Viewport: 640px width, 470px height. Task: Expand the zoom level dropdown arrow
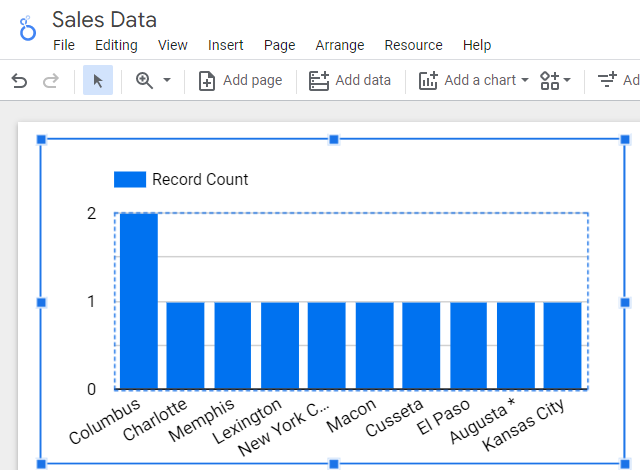pos(167,80)
